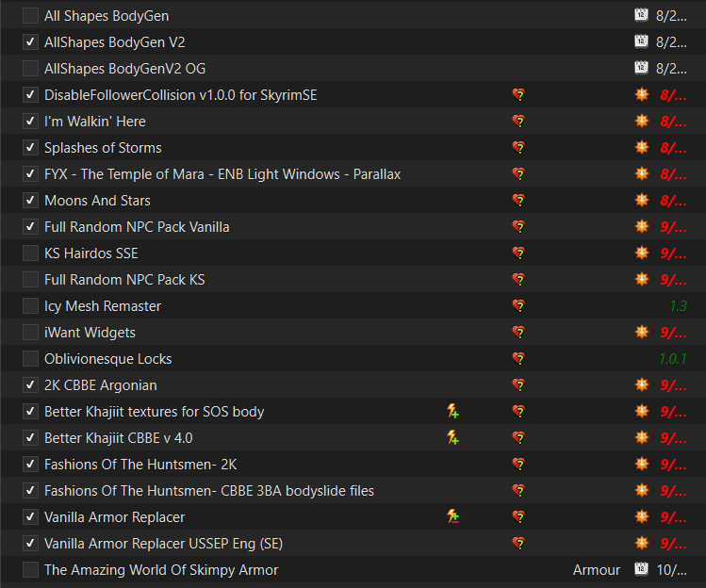Select the Oblivionesque Locks mod name
Image resolution: width=706 pixels, height=588 pixels.
[108, 359]
